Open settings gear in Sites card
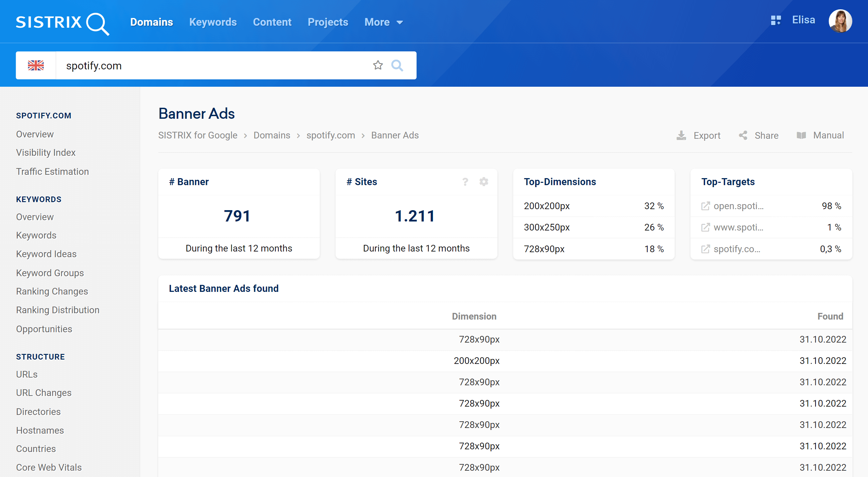This screenshot has height=477, width=868. [x=484, y=182]
